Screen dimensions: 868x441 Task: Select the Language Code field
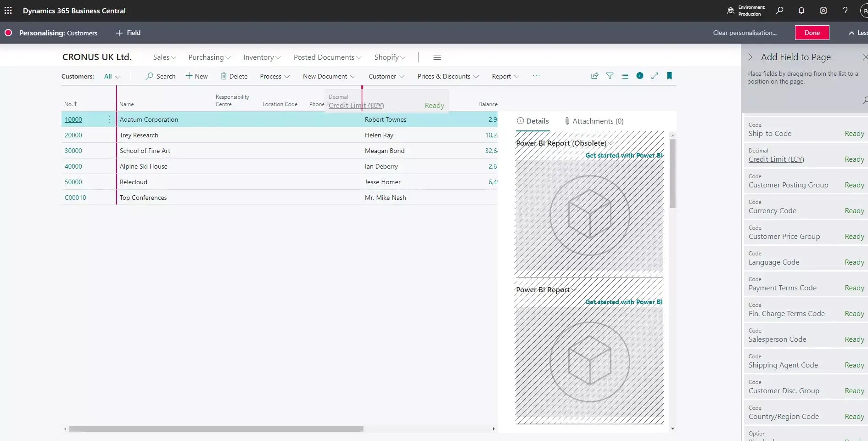coord(805,259)
